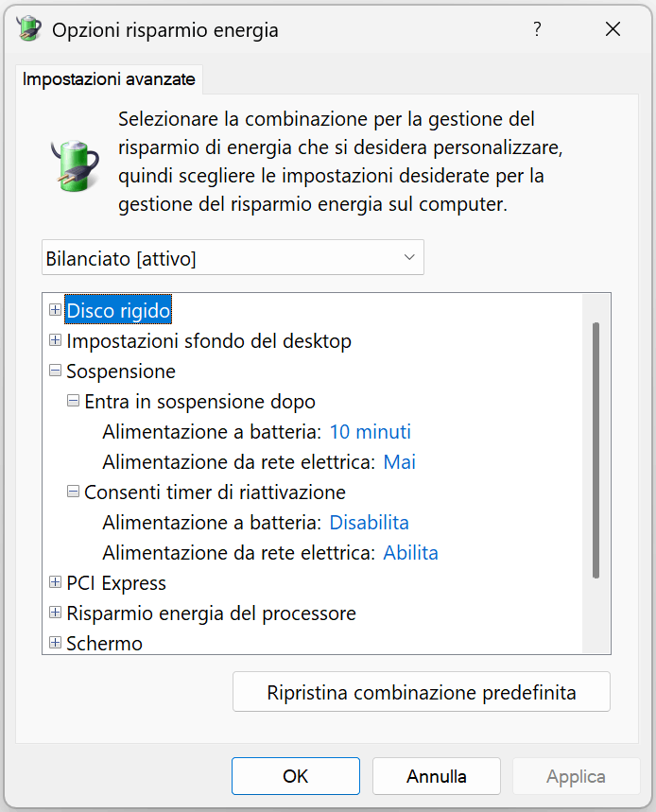The width and height of the screenshot is (656, 812).
Task: Expand the PCI Express node
Action: (x=56, y=583)
